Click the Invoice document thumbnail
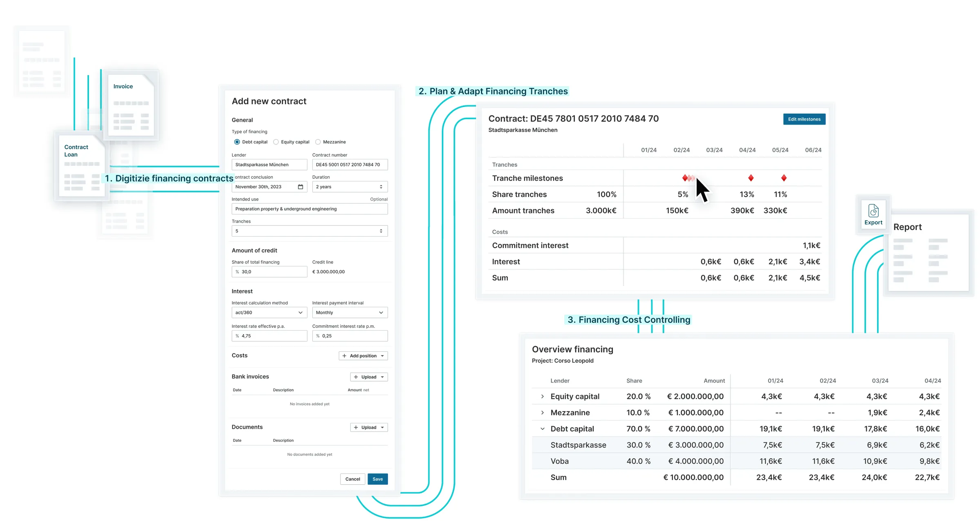 pyautogui.click(x=131, y=105)
